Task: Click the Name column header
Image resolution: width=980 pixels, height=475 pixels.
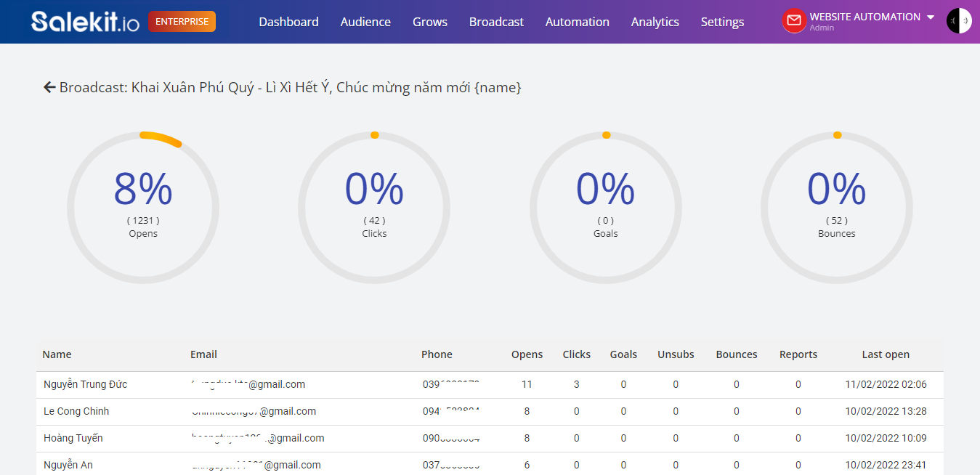Action: pos(57,354)
